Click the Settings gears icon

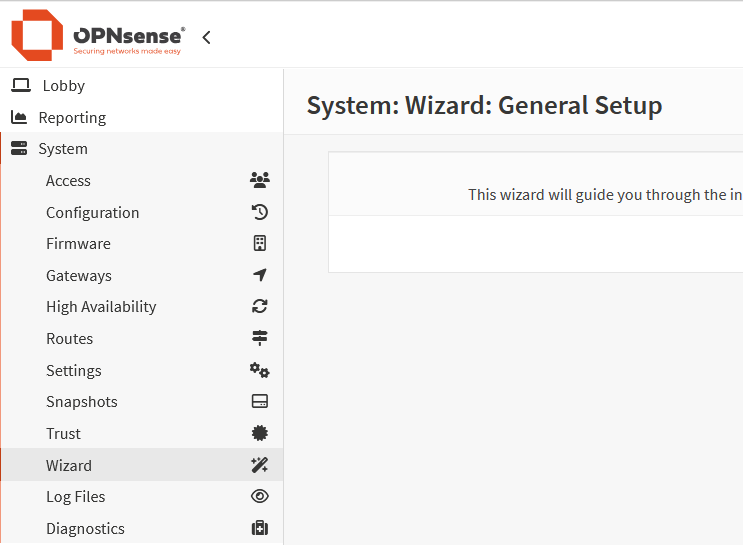coord(259,371)
